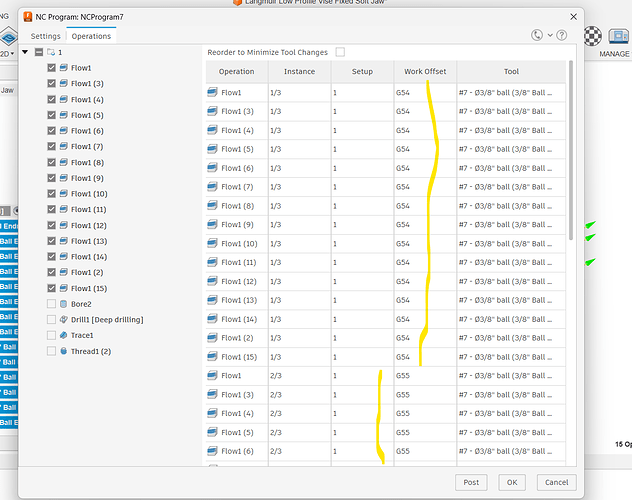Click the Thread1 (2) operation icon
This screenshot has height=500, width=632.
pos(64,351)
